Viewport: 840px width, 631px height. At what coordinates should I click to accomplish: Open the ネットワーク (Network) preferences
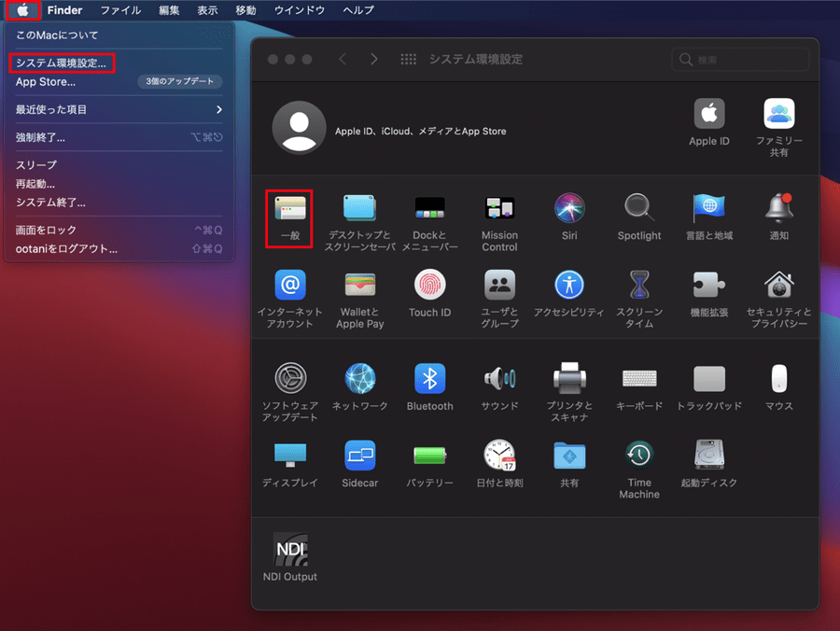tap(359, 378)
